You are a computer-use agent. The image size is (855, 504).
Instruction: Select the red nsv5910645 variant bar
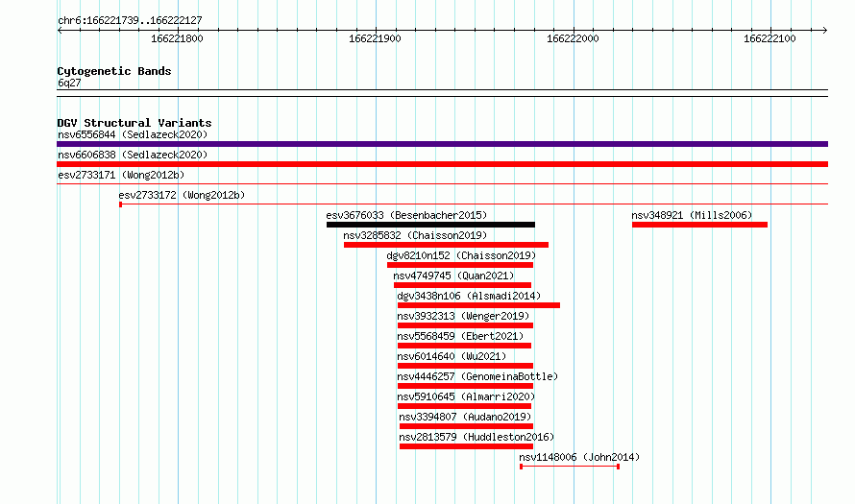point(464,406)
